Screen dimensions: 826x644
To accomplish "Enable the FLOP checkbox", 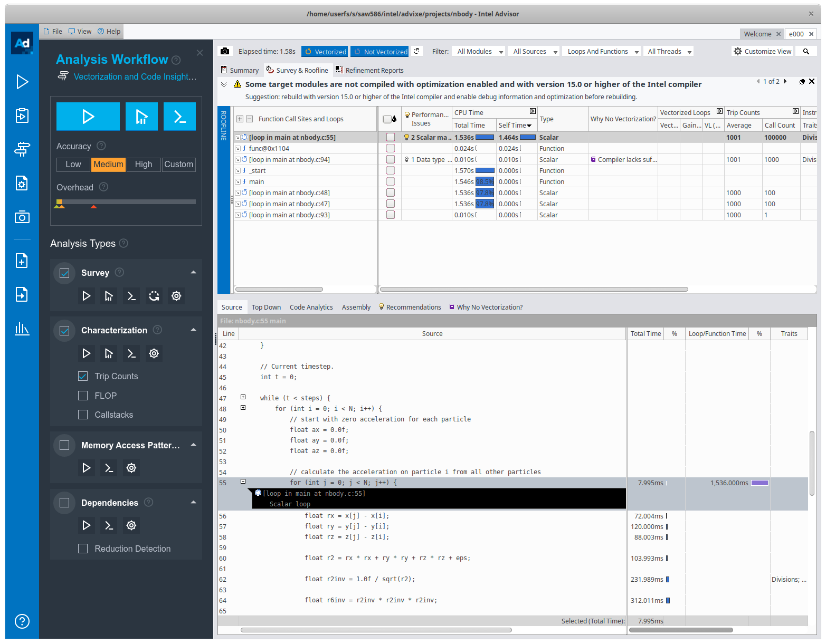I will click(83, 396).
